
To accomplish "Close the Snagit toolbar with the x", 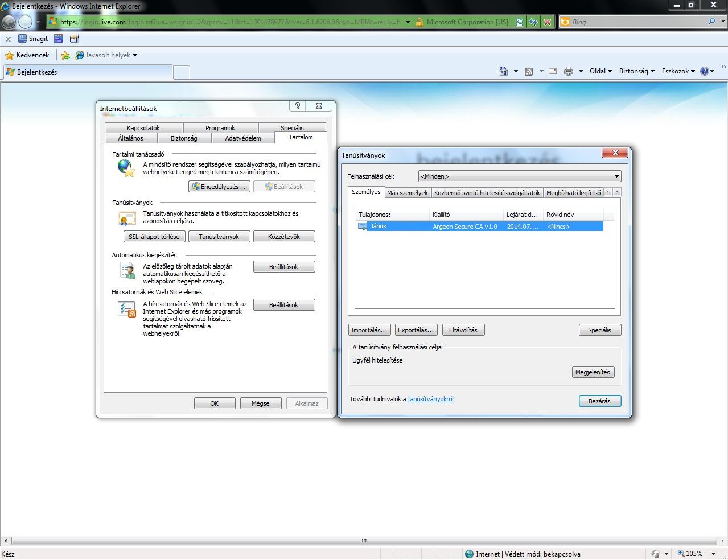I will [x=8, y=39].
